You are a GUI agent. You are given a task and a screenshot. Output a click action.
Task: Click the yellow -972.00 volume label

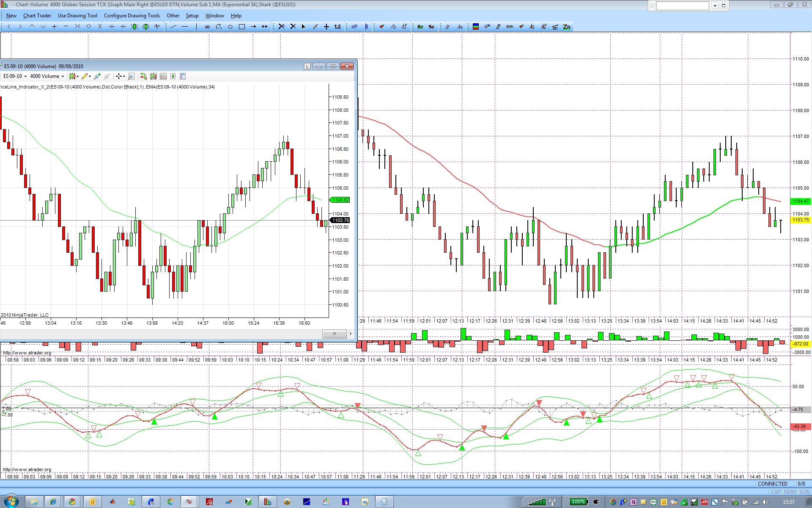point(801,344)
